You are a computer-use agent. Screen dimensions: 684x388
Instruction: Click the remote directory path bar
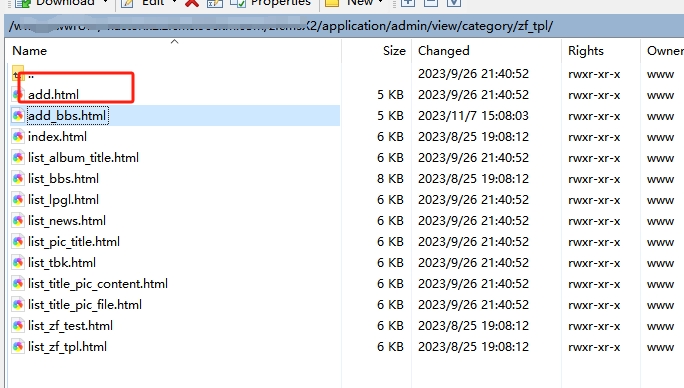pos(344,26)
